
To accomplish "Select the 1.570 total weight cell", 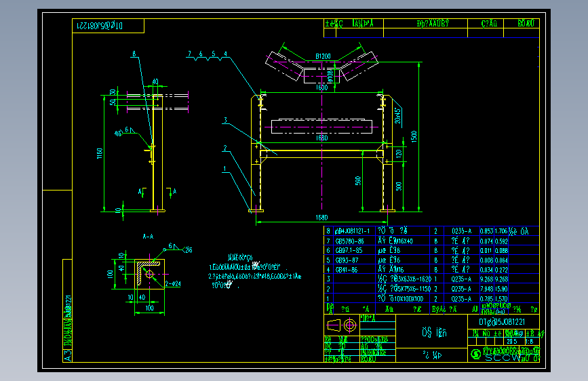I will click(x=501, y=299).
